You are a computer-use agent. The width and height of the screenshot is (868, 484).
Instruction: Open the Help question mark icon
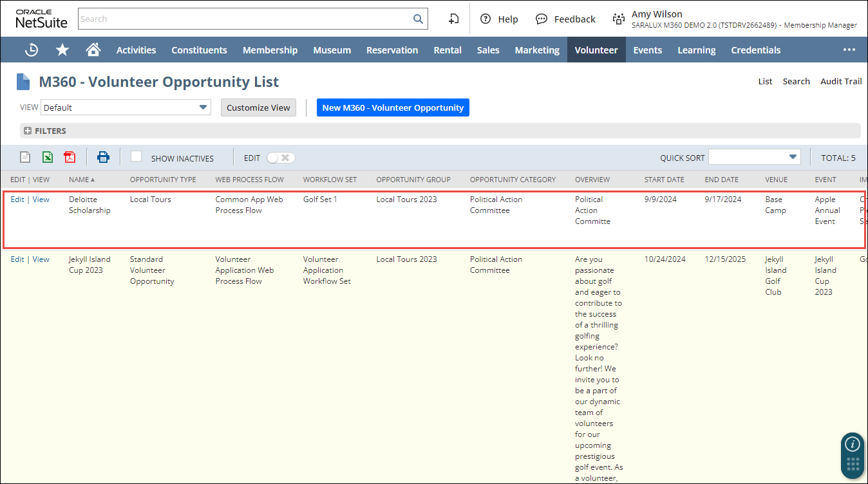(x=486, y=19)
